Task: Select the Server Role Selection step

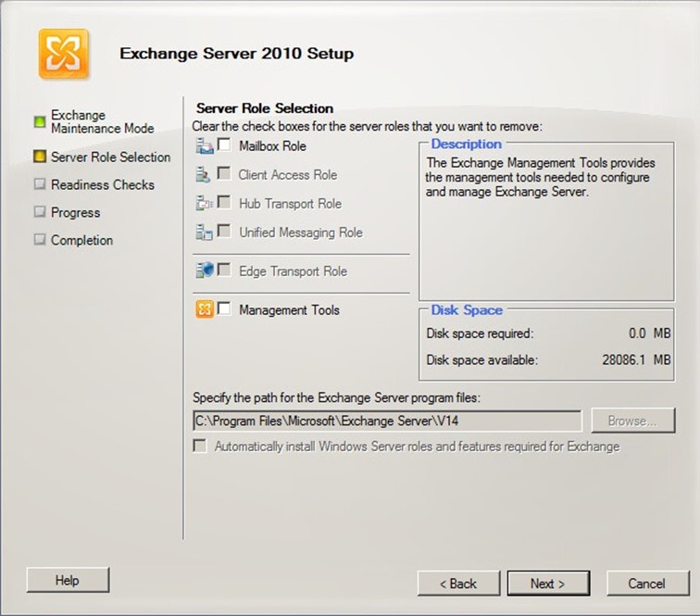Action: pos(111,157)
